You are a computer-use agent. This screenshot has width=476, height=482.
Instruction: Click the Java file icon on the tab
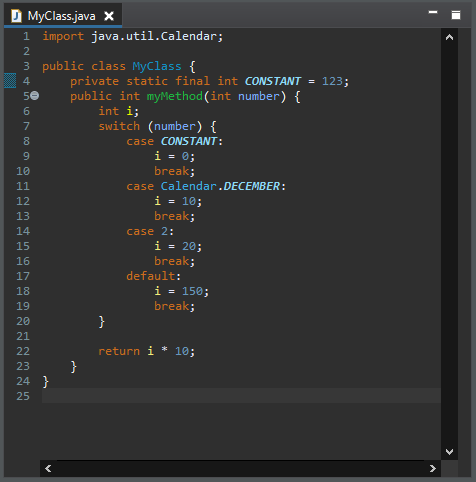[16, 16]
